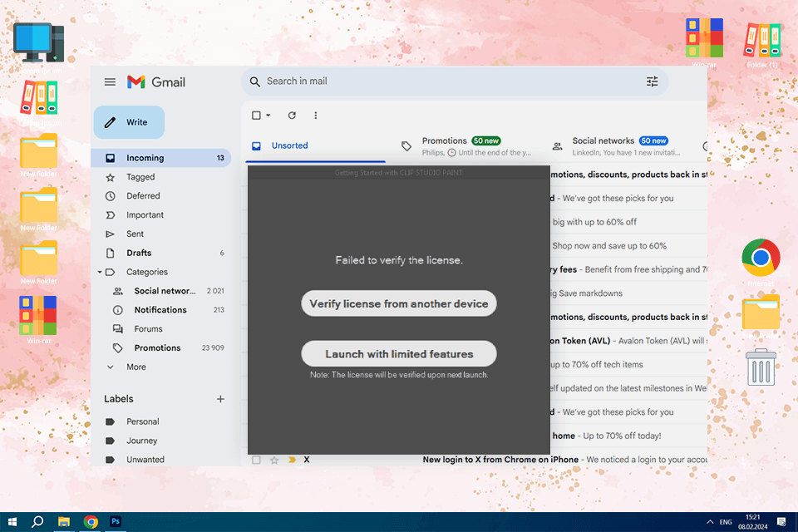
Task: Toggle importance marker on X email
Action: (292, 461)
